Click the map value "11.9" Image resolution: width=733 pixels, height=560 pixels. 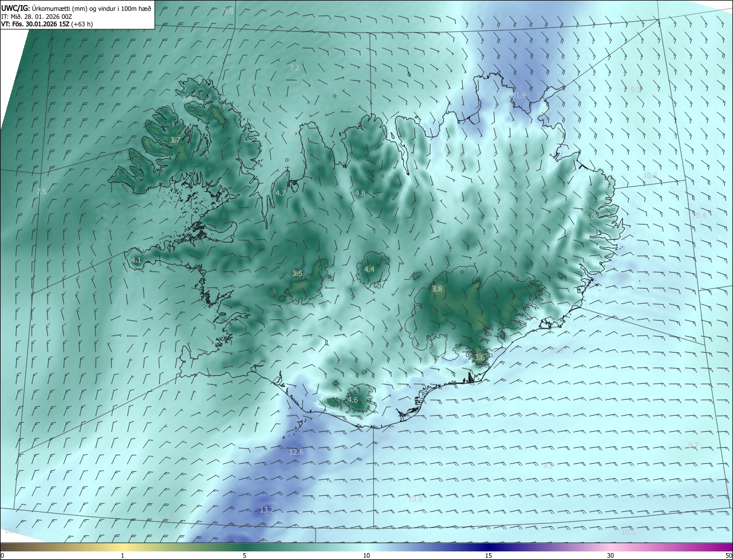519,95
